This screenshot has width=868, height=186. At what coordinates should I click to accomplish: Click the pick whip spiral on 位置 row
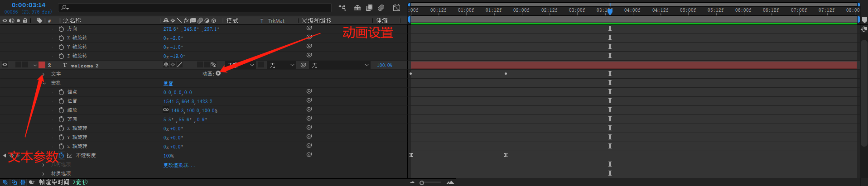click(x=309, y=100)
